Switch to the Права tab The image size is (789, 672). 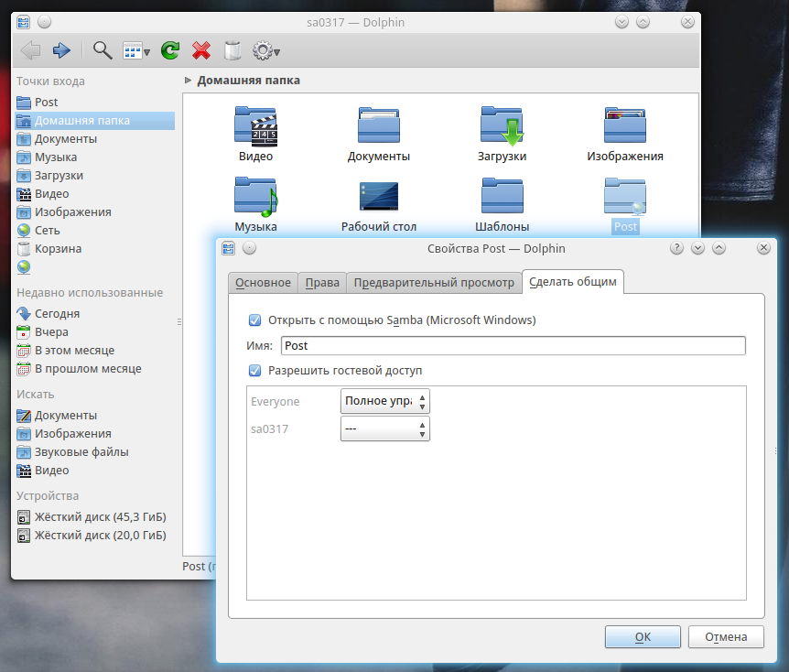point(322,283)
